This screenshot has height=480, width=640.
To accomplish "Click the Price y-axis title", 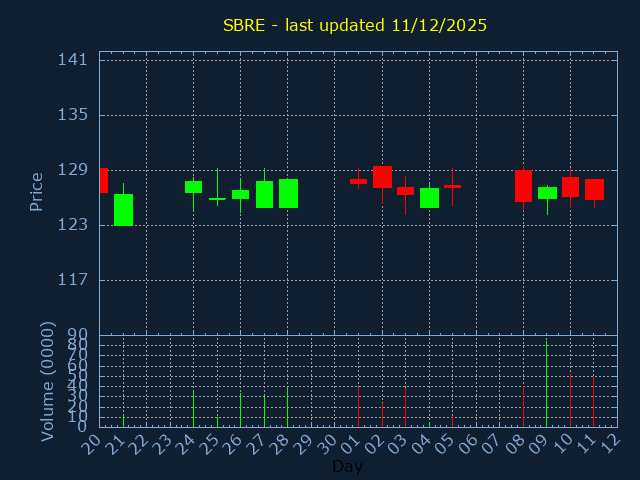I will pos(37,191).
